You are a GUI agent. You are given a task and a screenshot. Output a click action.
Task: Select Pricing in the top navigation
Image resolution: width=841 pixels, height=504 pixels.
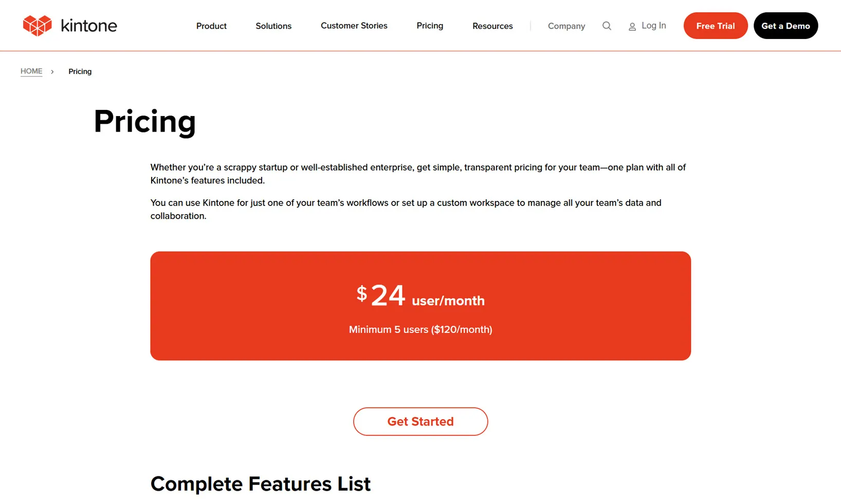pyautogui.click(x=430, y=26)
